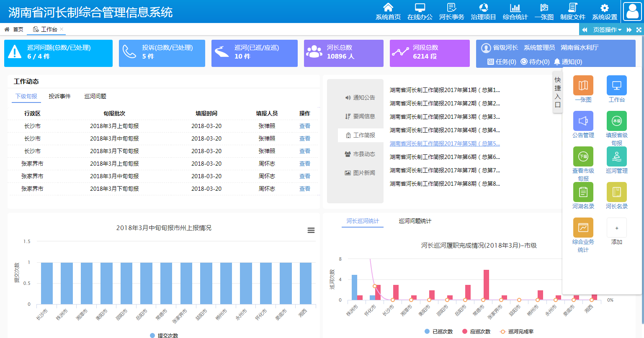Image resolution: width=644 pixels, height=338 pixels.
Task: Switch to the 巡河问题统计 tab
Action: coord(415,221)
